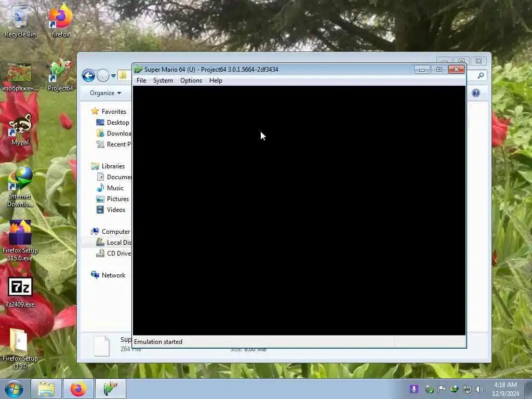
Task: Select Libraries in Explorer sidebar
Action: click(108, 166)
